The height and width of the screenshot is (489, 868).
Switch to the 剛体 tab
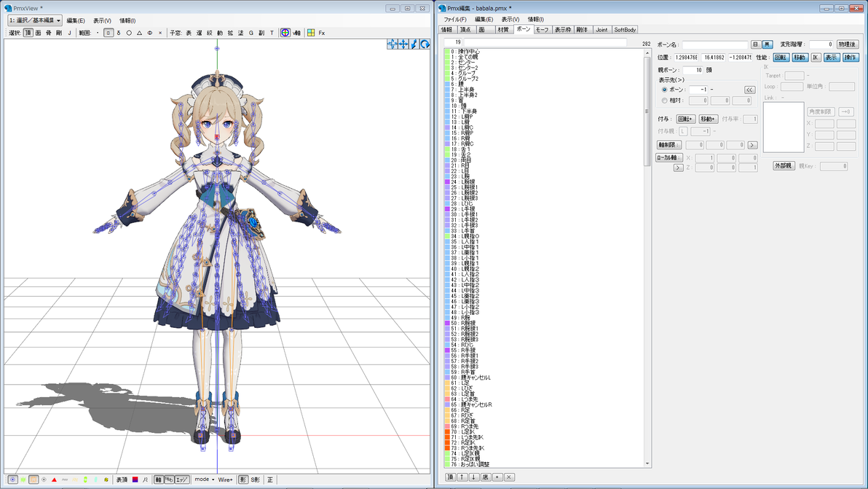(582, 30)
